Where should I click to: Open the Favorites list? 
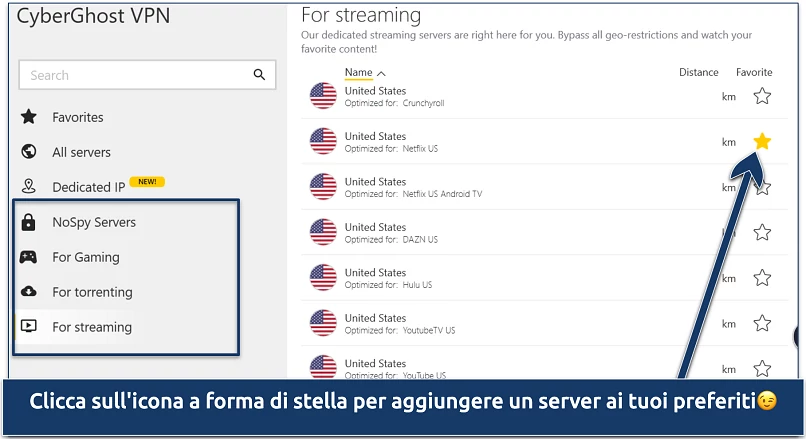(78, 117)
